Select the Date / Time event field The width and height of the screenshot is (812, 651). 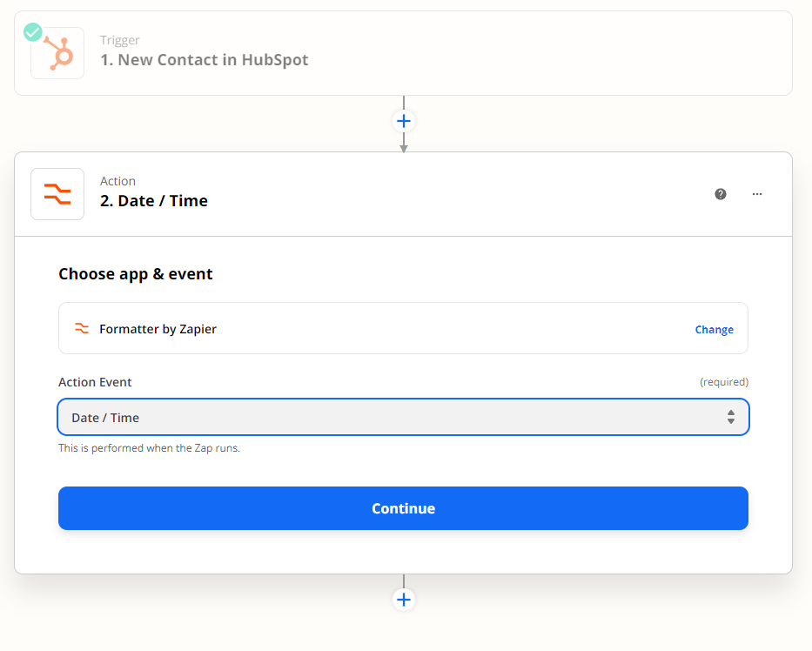pyautogui.click(x=404, y=417)
